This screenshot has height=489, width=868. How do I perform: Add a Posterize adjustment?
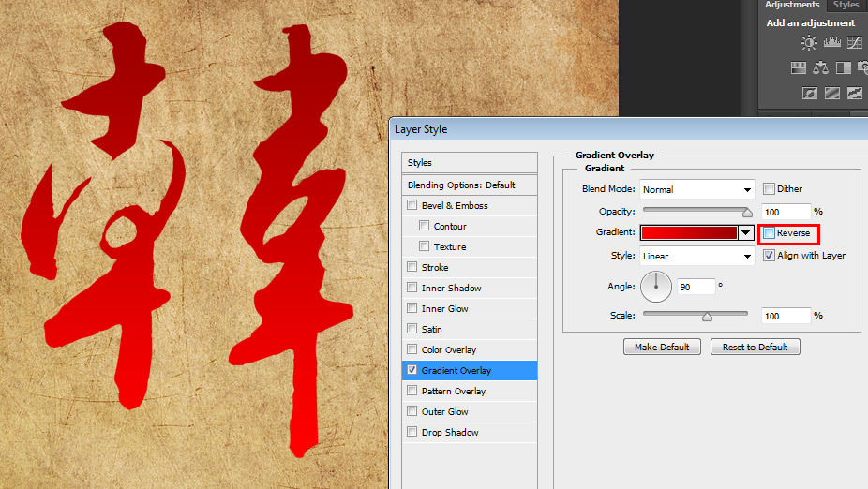832,93
